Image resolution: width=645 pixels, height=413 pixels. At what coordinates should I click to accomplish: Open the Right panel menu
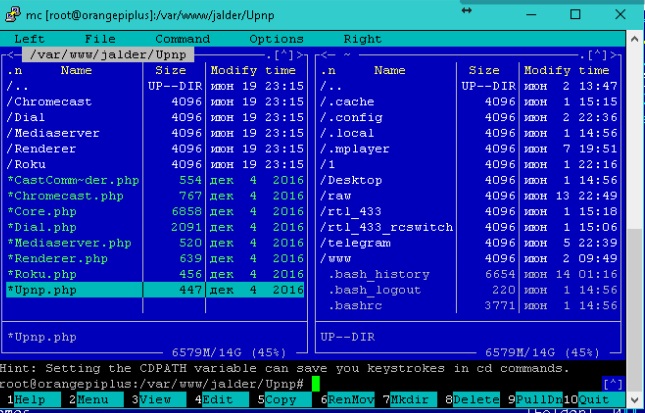[x=362, y=39]
